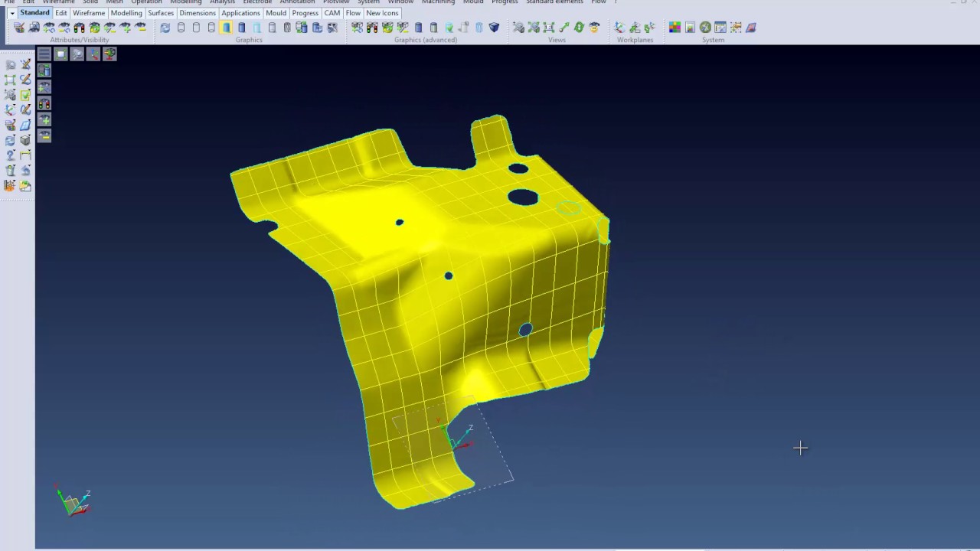980x551 pixels.
Task: Open the Window menu in the menu bar
Action: [400, 2]
